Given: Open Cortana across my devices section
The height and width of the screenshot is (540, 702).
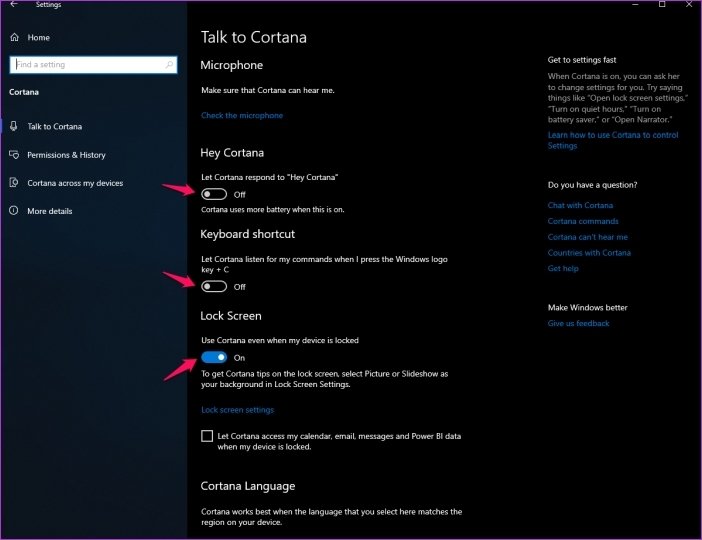Looking at the screenshot, I should pos(75,183).
